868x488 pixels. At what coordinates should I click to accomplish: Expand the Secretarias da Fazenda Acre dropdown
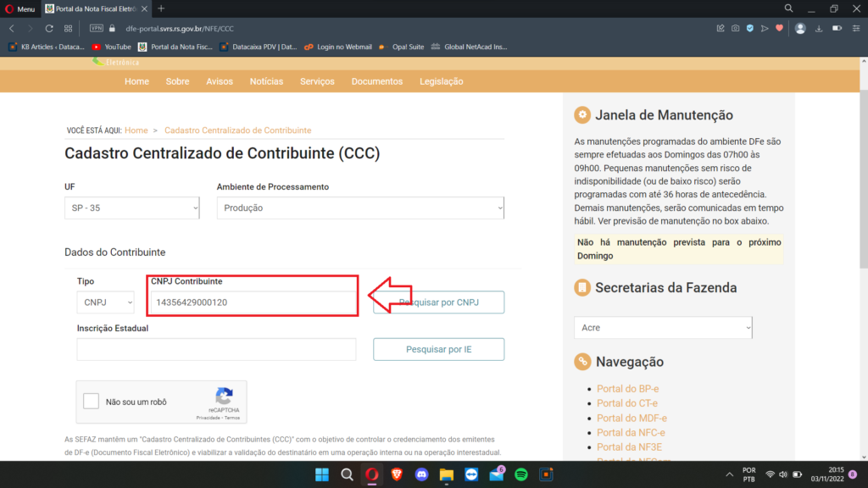[663, 328]
